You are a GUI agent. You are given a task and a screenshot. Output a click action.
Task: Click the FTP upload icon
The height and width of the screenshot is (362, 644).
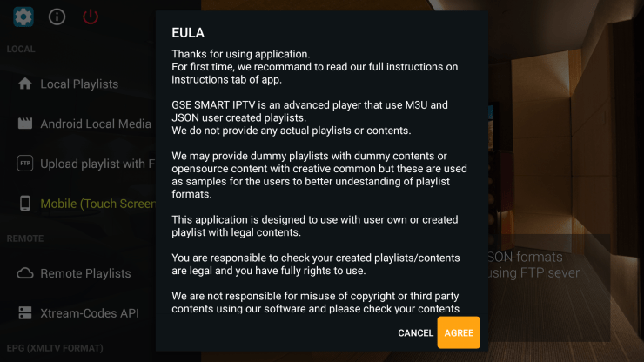[24, 164]
